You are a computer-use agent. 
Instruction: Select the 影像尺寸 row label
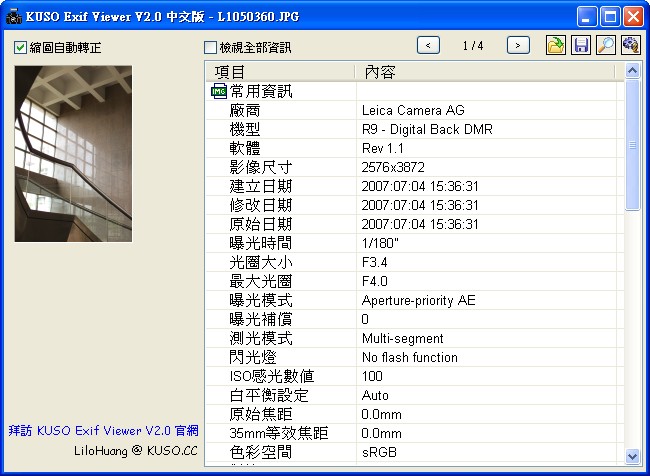pos(261,168)
